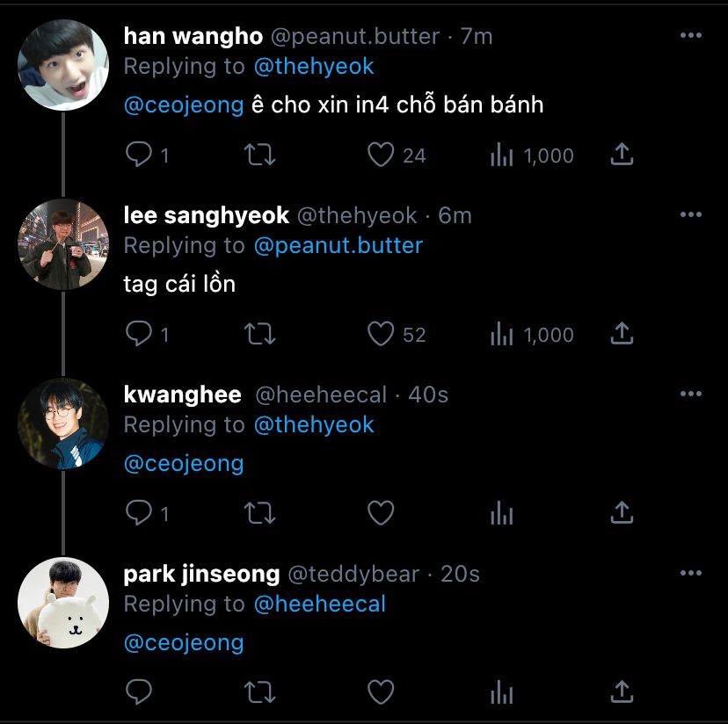Like kwanghee's tweet
This screenshot has height=724, width=728.
[x=381, y=513]
